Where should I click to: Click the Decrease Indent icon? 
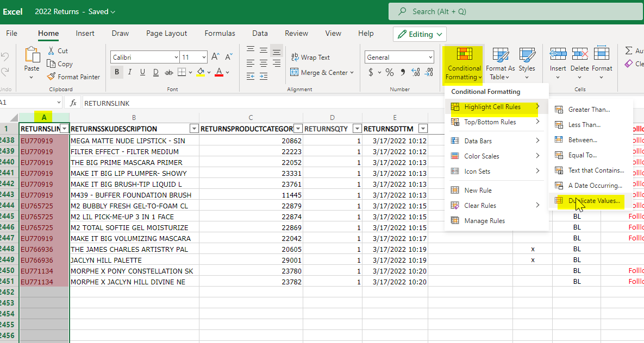251,77
